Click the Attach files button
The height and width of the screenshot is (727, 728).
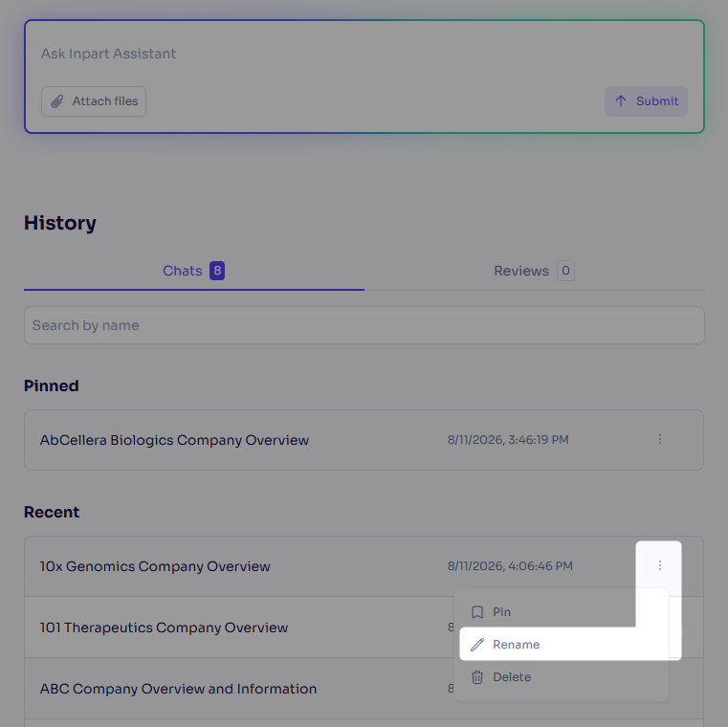pos(94,101)
